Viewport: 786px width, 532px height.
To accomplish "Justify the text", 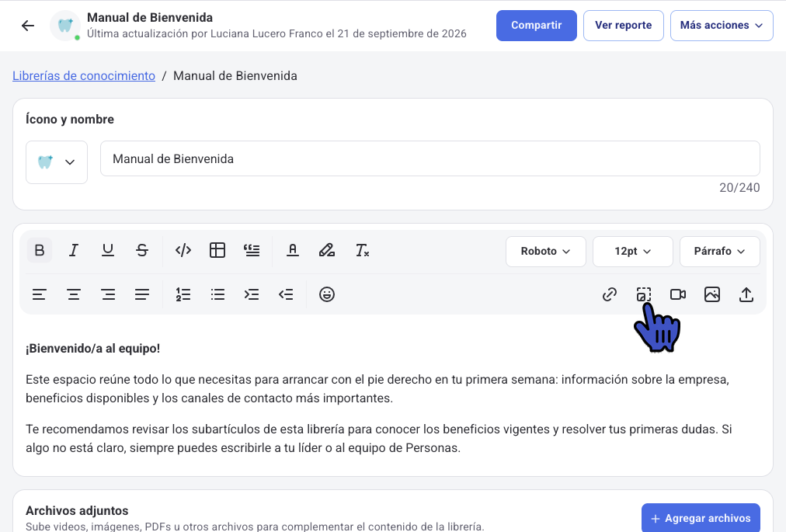I will [x=142, y=294].
